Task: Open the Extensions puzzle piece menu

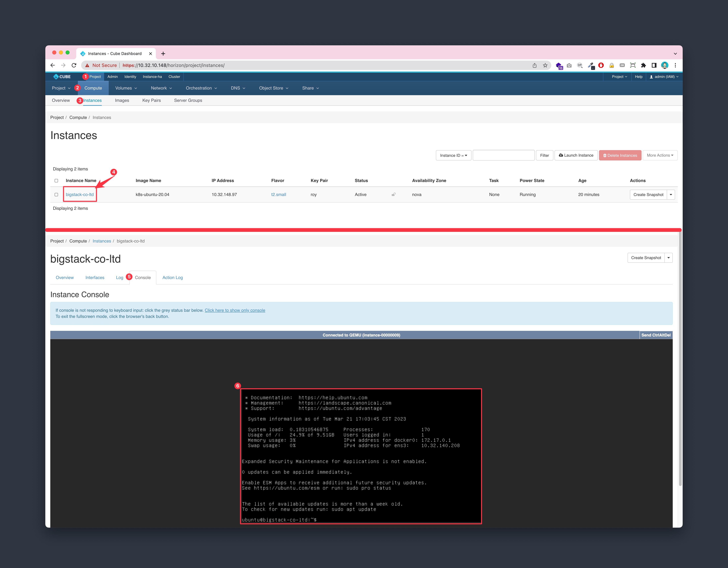Action: (x=643, y=65)
